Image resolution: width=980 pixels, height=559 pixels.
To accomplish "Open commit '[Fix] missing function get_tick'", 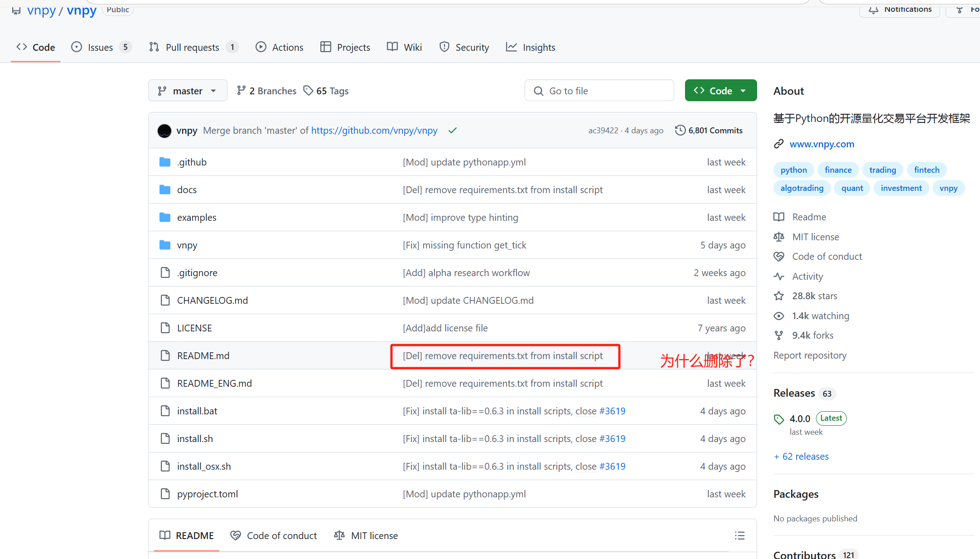I will point(464,245).
